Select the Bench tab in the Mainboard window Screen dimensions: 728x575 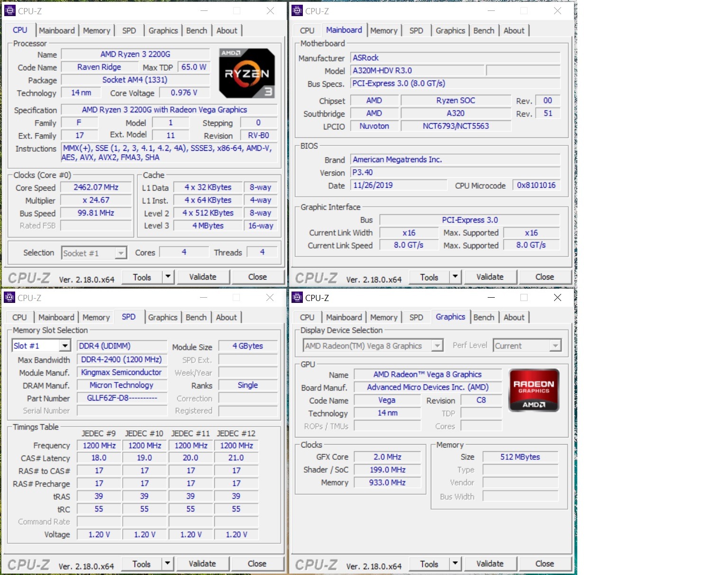pyautogui.click(x=484, y=30)
